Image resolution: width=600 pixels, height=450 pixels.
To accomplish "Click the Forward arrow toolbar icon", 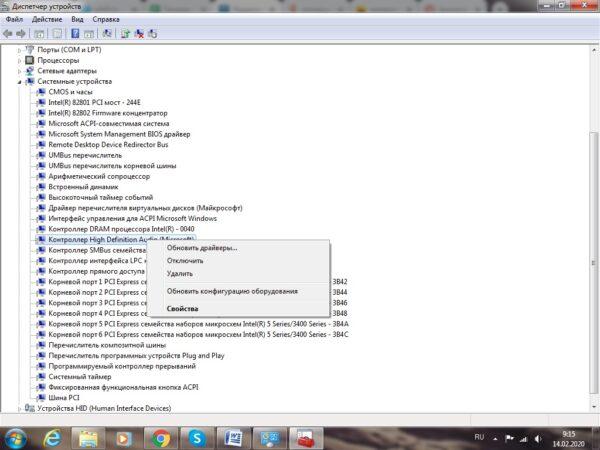I will coord(21,34).
